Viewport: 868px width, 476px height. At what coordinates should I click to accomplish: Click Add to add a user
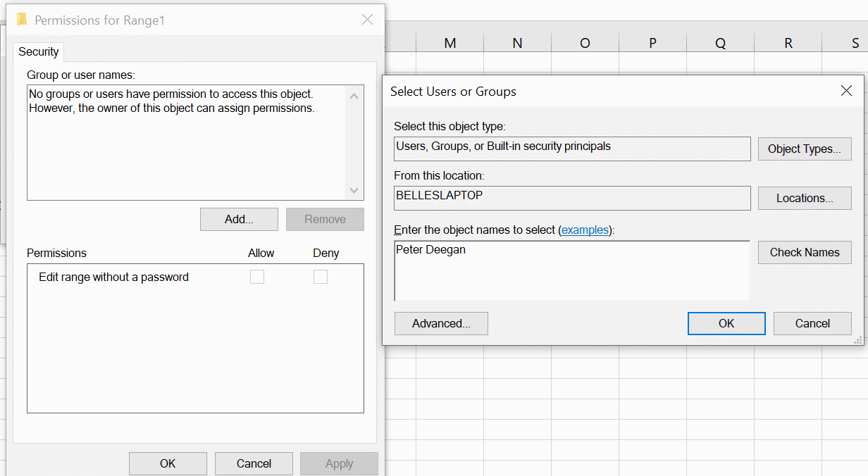point(239,220)
